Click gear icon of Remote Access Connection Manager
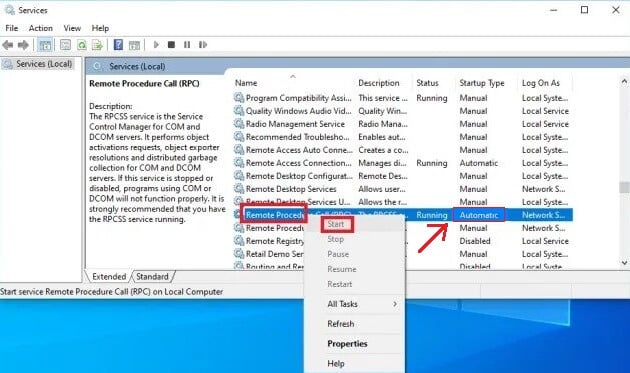630x373 pixels. point(239,163)
